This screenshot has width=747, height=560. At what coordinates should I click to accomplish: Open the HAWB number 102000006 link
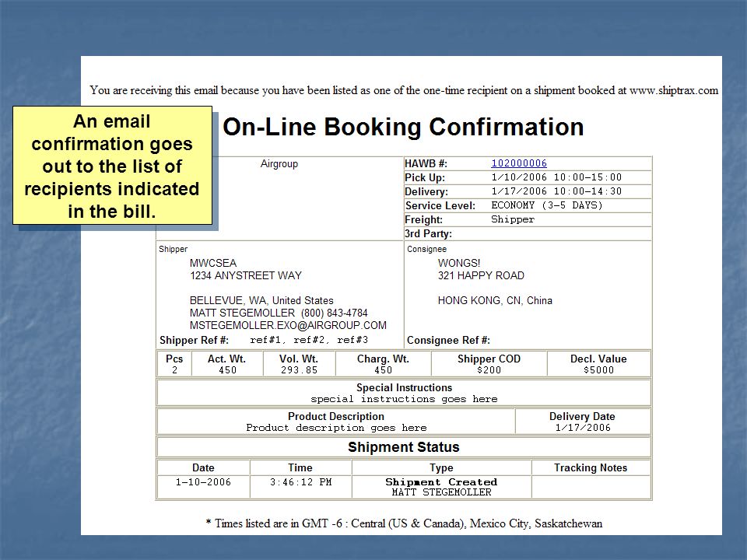(x=519, y=163)
